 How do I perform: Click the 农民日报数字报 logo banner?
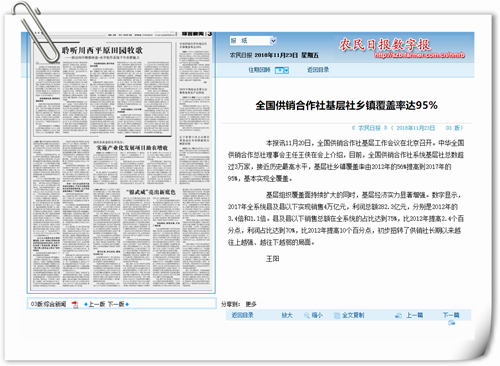[385, 45]
